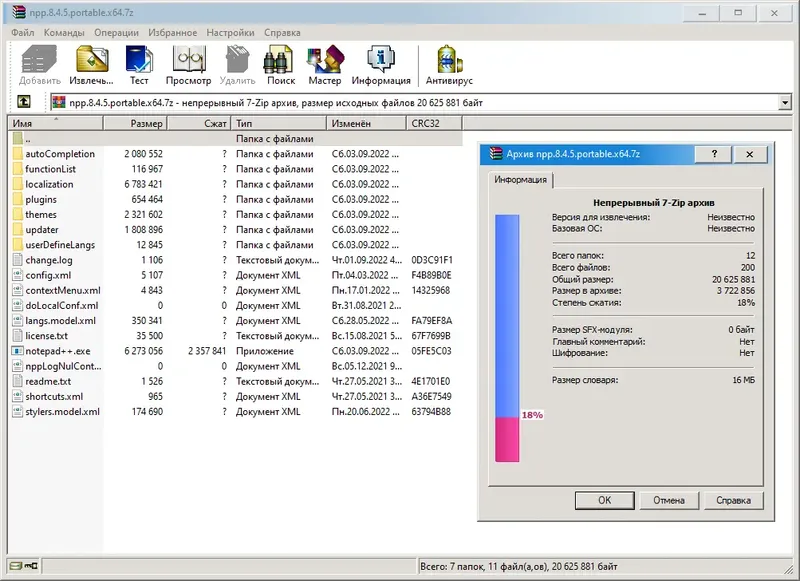
Task: Select the Информация tab in dialog
Action: pos(520,180)
